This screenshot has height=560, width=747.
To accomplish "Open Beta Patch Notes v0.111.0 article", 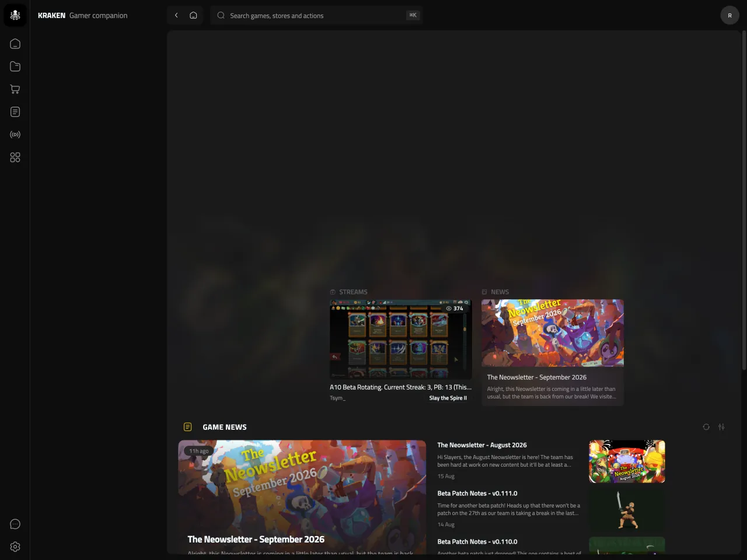I will click(x=477, y=494).
